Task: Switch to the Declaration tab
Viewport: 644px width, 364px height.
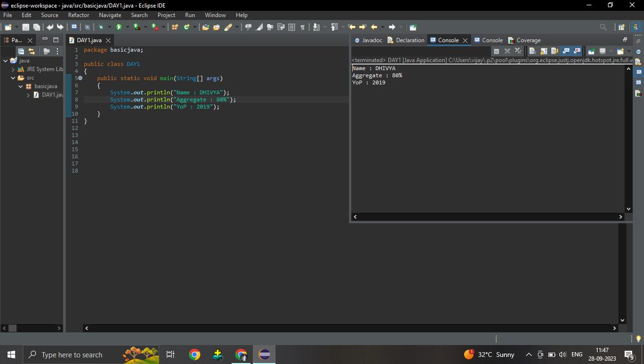Action: click(405, 40)
